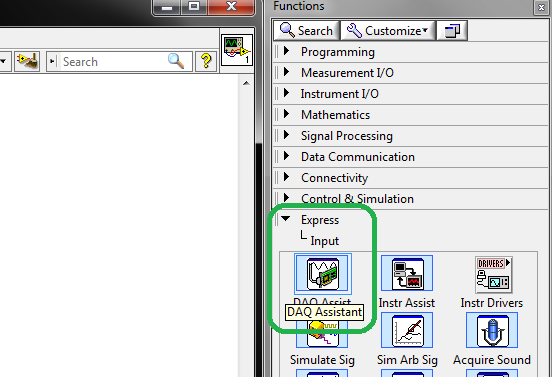Pick the Sim Arb Sig icon
Viewport: 552px width, 377px height.
pos(407,330)
